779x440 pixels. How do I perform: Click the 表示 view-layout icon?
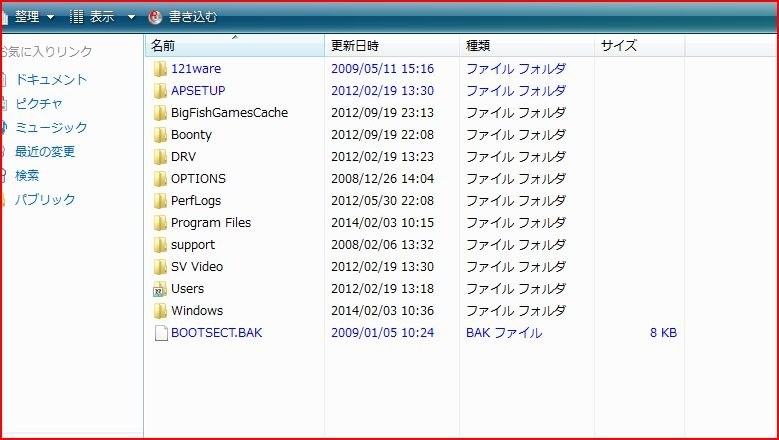click(77, 17)
